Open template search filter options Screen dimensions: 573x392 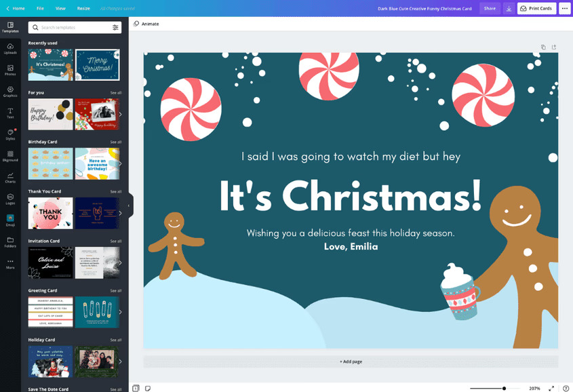(115, 27)
